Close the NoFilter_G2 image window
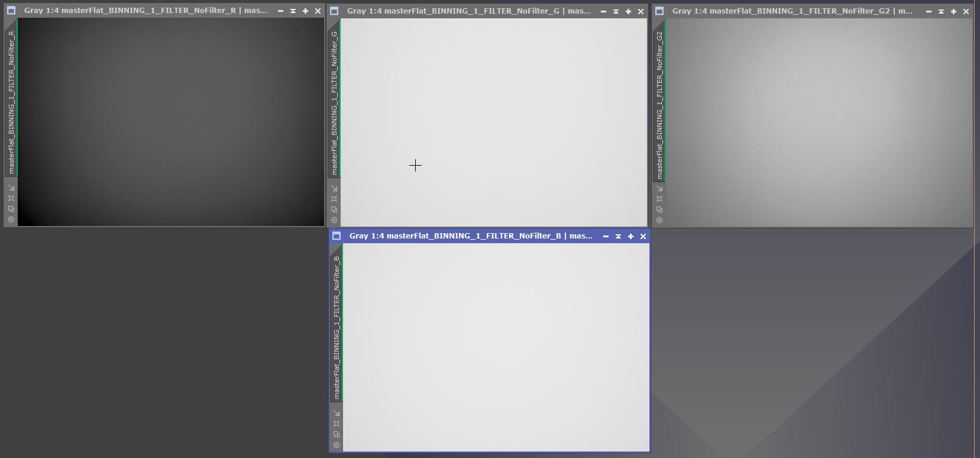This screenshot has width=980, height=458. [966, 11]
